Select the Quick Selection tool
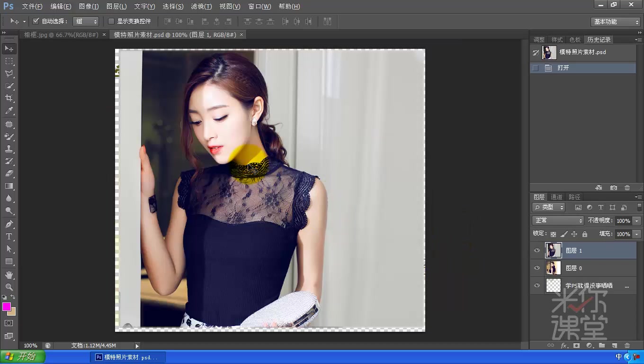This screenshot has width=644, height=364. pos(9,86)
